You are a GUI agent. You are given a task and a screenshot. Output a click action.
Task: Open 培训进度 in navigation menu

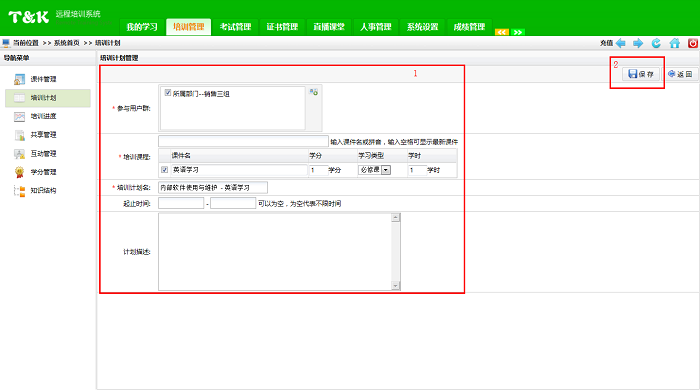[43, 116]
